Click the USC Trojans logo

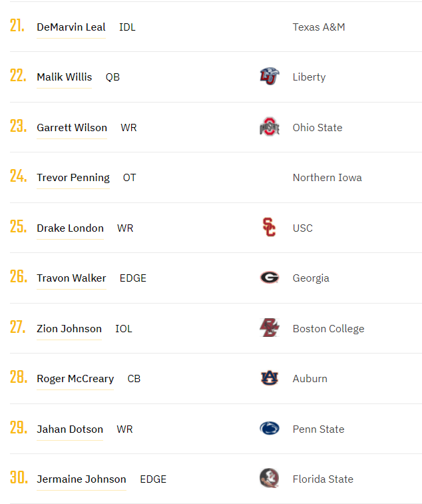pyautogui.click(x=269, y=228)
